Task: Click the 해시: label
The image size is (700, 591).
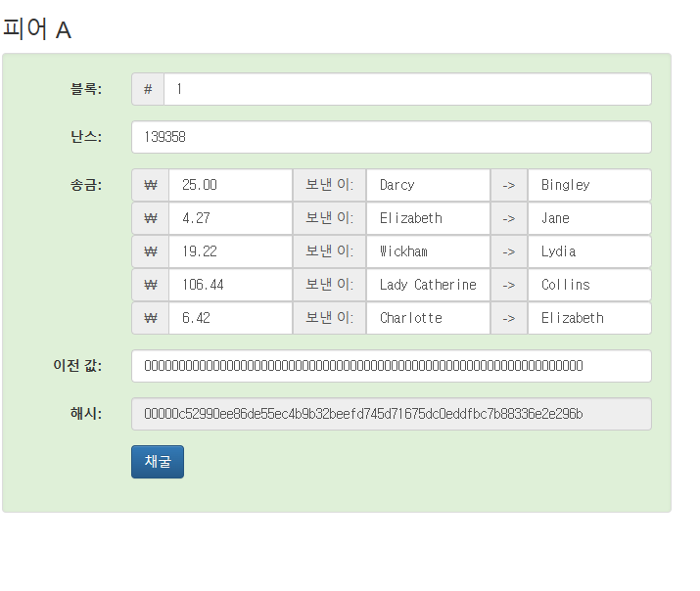Action: click(x=86, y=414)
